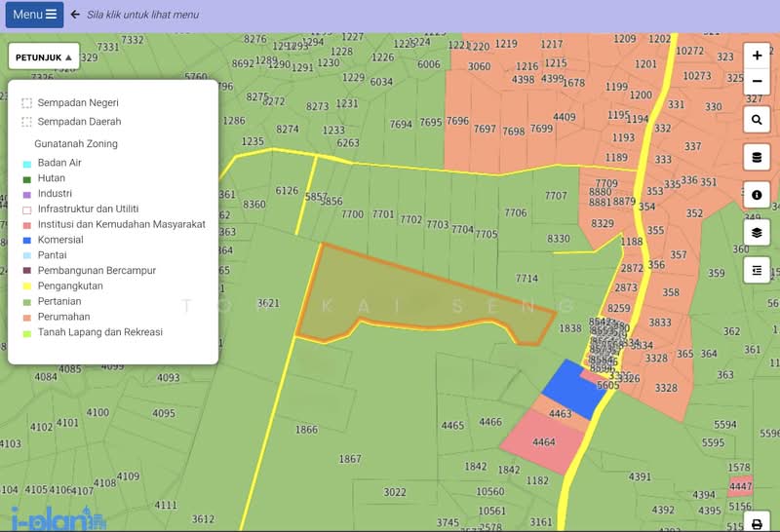Click lot number 4466
The width and height of the screenshot is (780, 532).
(490, 422)
